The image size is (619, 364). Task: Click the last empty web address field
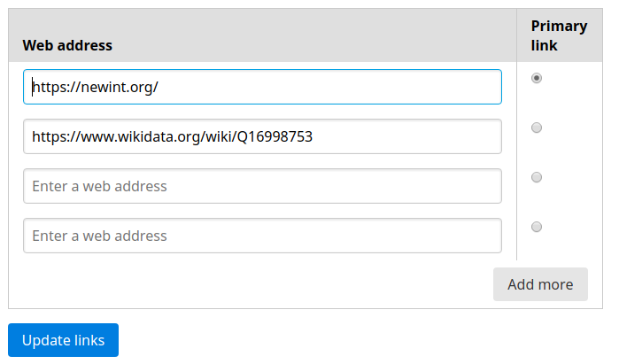point(262,236)
